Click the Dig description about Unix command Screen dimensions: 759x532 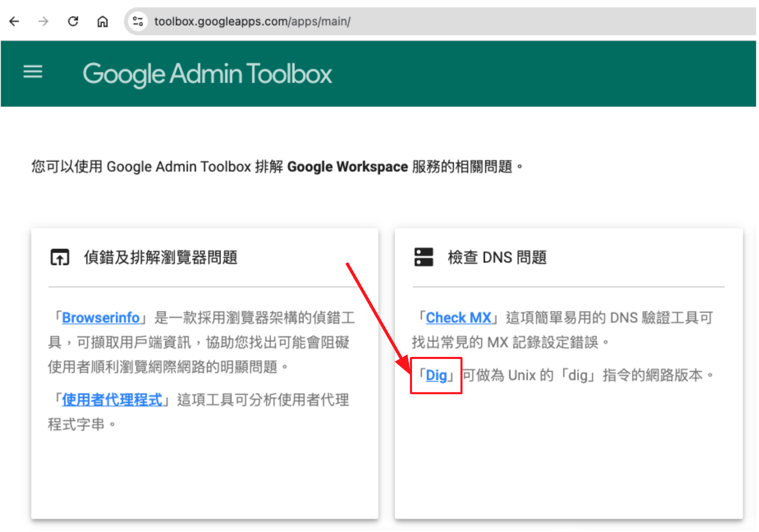[583, 375]
